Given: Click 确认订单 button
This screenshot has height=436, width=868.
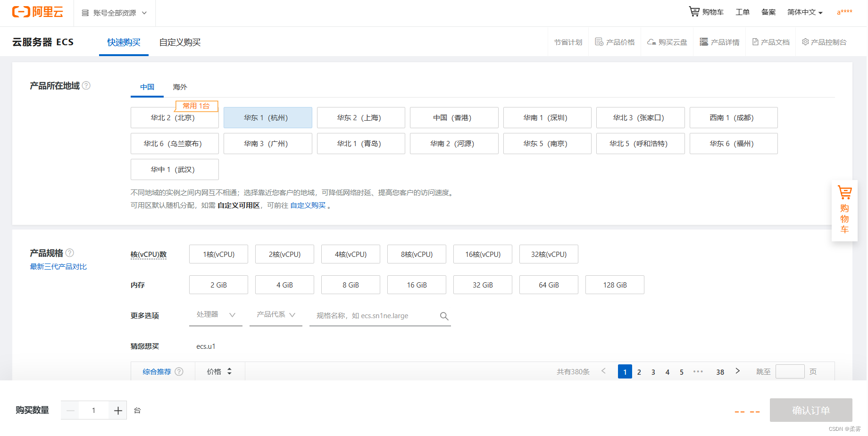Looking at the screenshot, I should point(811,410).
